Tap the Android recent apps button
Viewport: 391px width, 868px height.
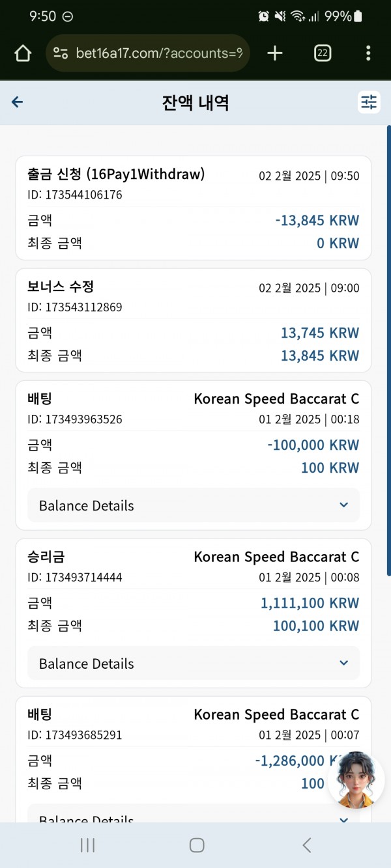coord(87,845)
